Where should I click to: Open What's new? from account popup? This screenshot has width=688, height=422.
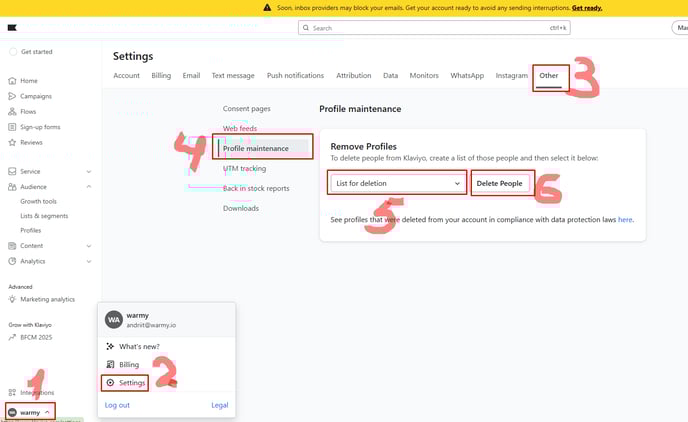point(139,346)
